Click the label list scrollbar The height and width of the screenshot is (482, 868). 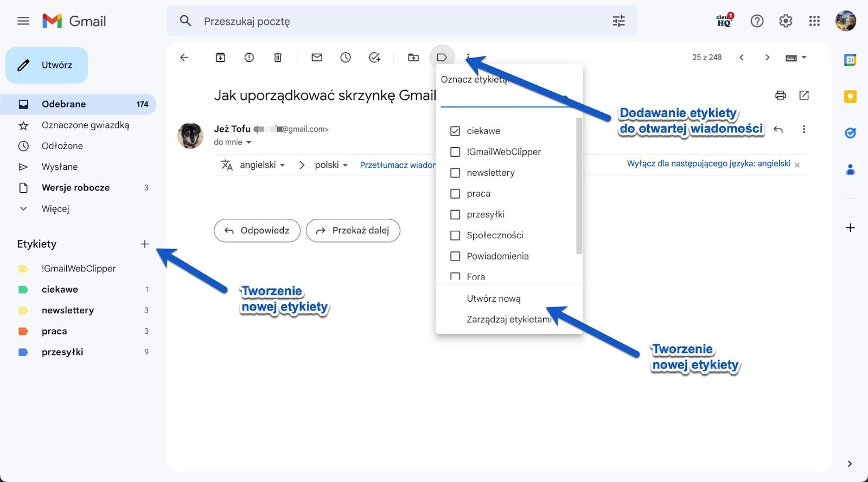tap(579, 186)
